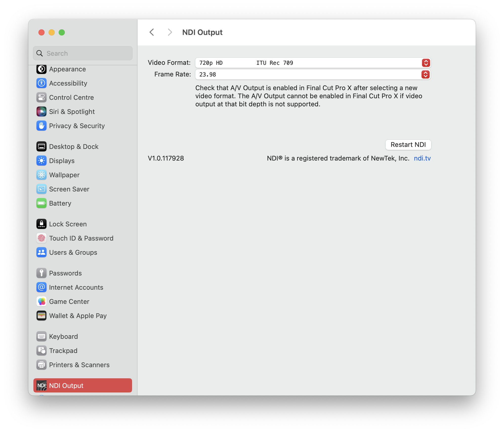The height and width of the screenshot is (433, 504).
Task: Click the Control Centre toggles icon
Action: tap(41, 97)
